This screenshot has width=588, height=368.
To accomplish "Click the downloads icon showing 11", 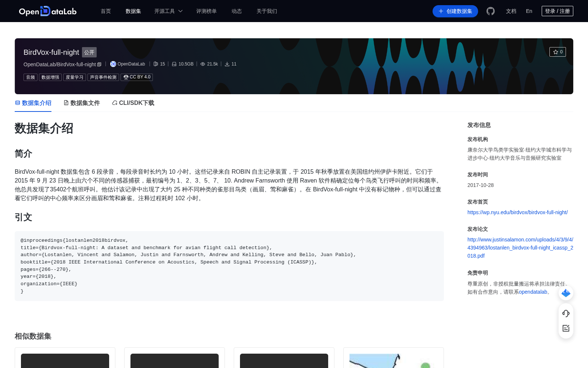I will (227, 64).
